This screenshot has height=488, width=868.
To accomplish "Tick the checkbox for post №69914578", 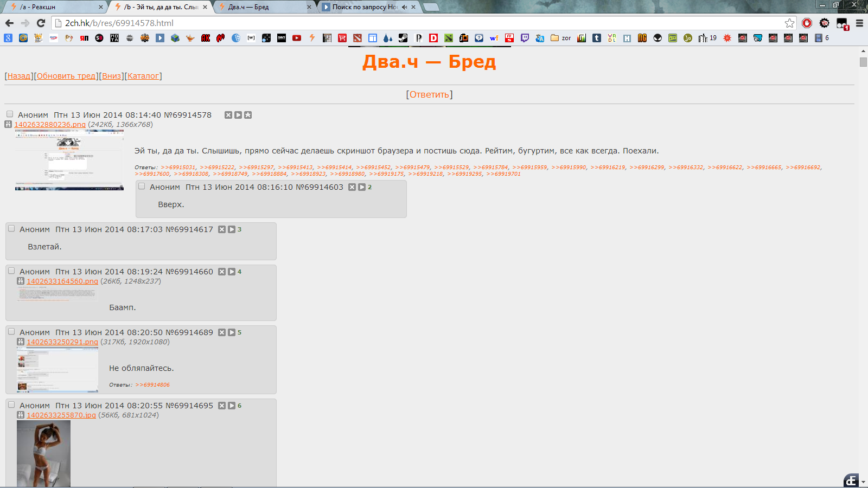I will click(10, 114).
